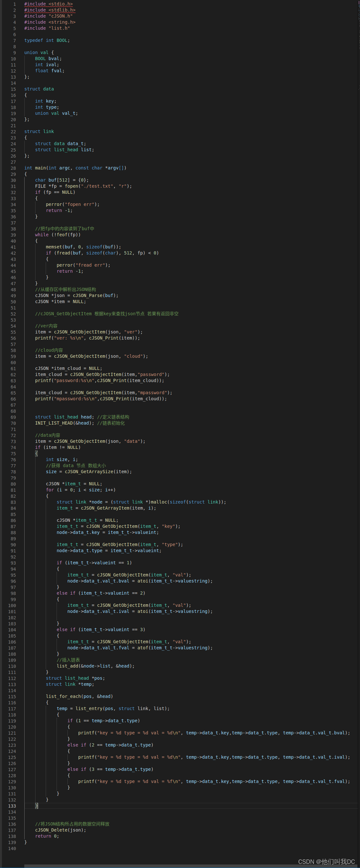This screenshot has width=360, height=868.
Task: Click the 'union val {' declaration
Action: [39, 52]
